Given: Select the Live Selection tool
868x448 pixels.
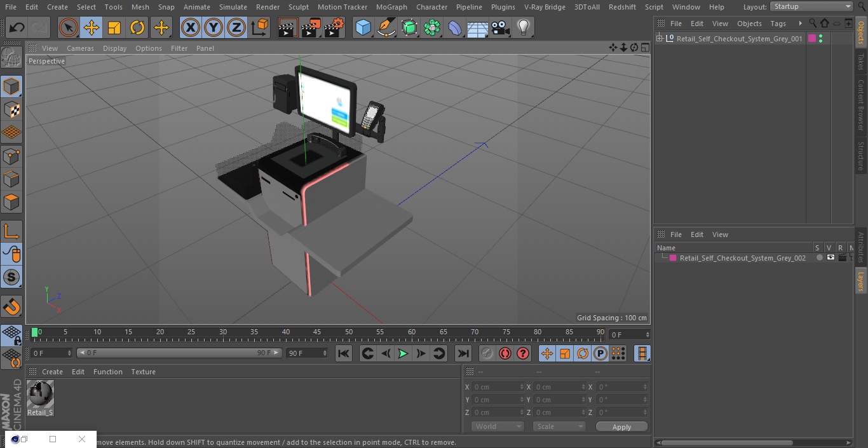Looking at the screenshot, I should click(x=69, y=28).
